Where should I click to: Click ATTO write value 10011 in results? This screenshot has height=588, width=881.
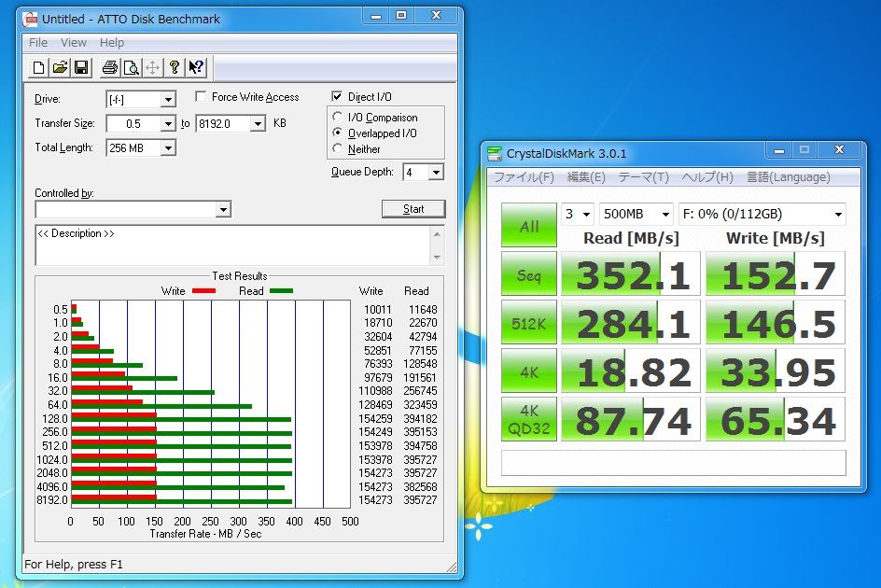pos(378,310)
